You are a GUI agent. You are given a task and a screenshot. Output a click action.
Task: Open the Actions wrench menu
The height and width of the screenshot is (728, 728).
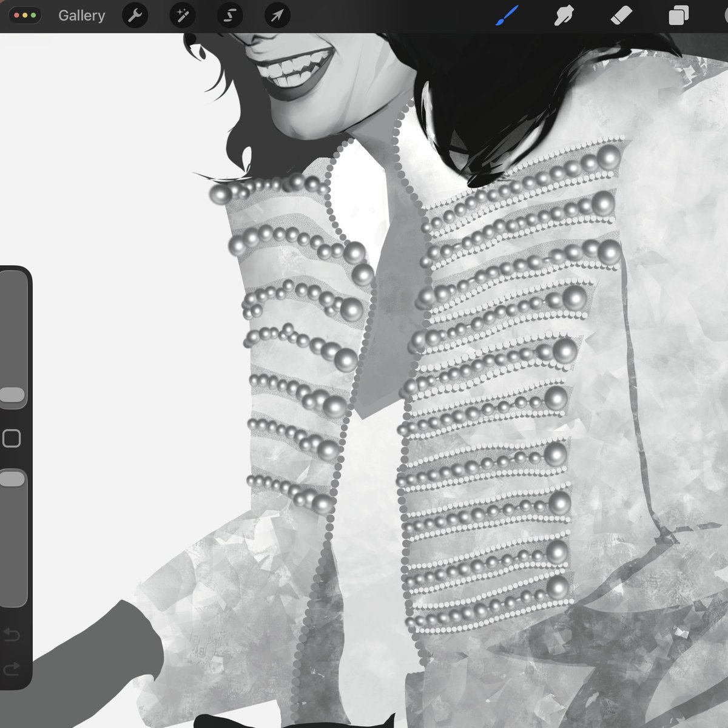click(x=135, y=16)
